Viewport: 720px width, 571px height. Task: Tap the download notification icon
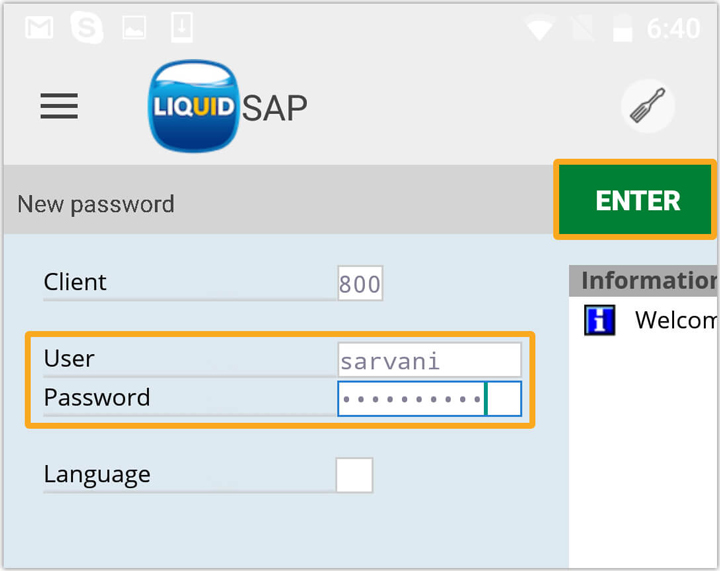[x=181, y=28]
